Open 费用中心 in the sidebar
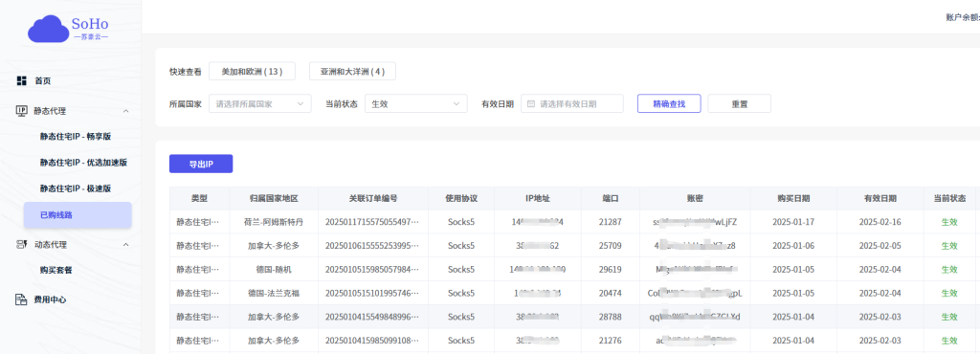The image size is (980, 354). 50,299
